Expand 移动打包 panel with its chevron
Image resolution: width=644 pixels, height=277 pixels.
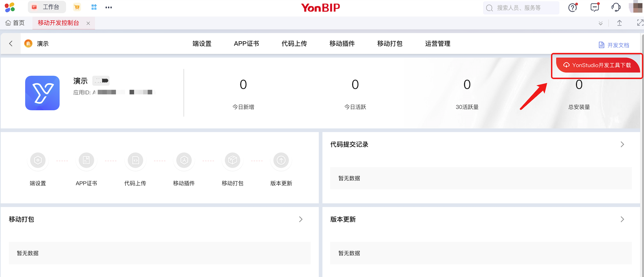tap(301, 219)
